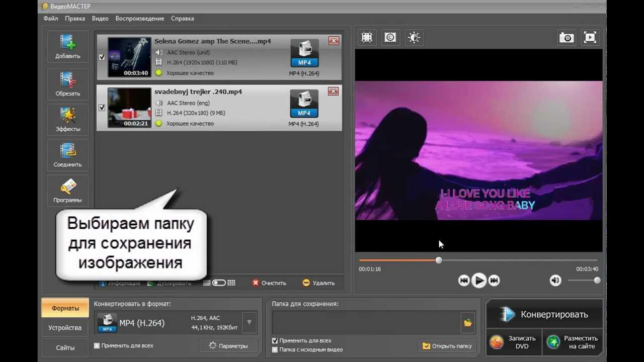The height and width of the screenshot is (362, 644).
Task: Open the Файл menu
Action: click(50, 19)
